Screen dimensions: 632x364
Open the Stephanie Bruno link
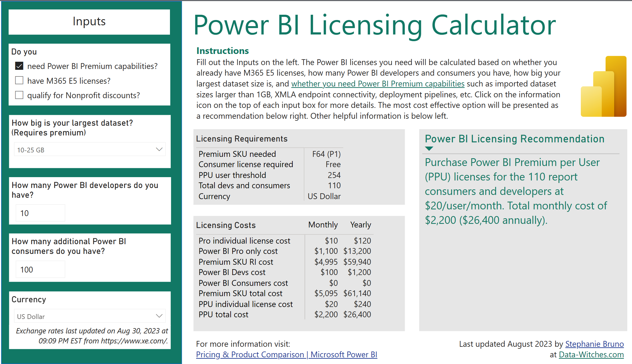pos(594,344)
